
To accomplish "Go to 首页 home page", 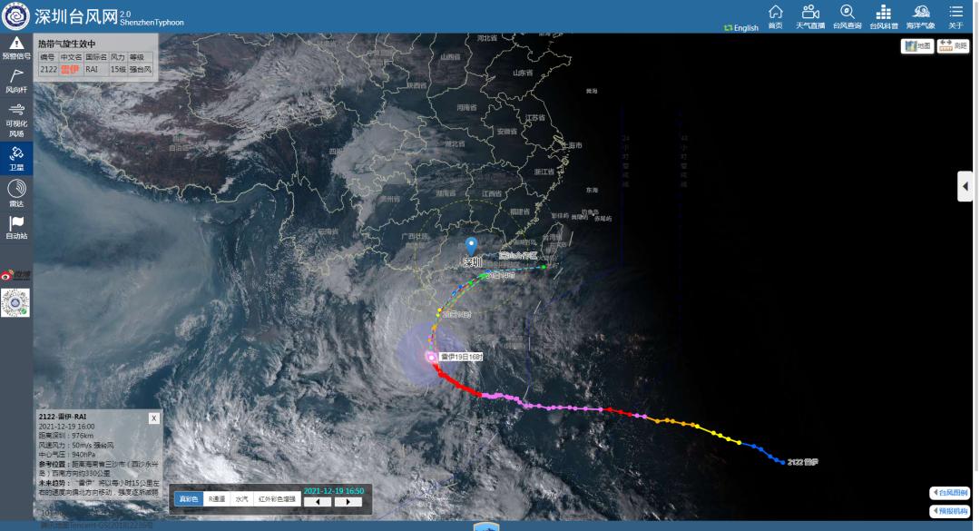I will (x=775, y=16).
